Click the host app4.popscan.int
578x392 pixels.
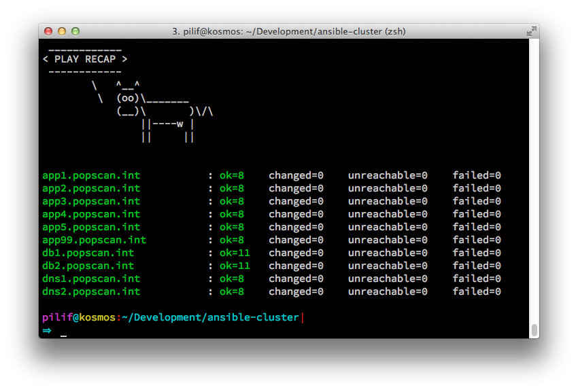point(91,214)
